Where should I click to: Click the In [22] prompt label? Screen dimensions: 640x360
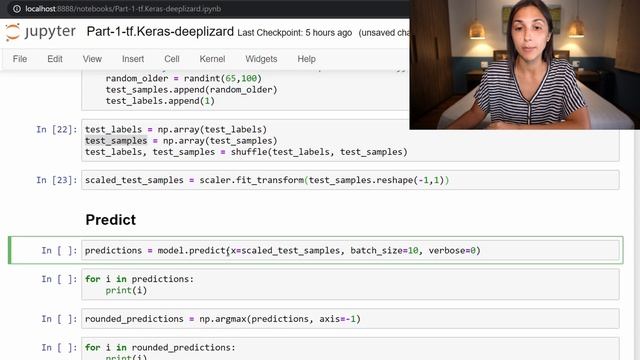57,129
